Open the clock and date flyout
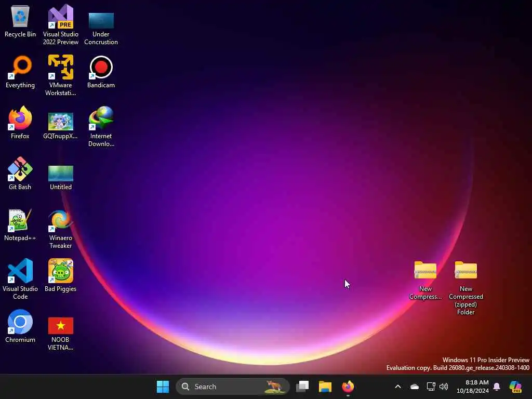The height and width of the screenshot is (399, 532). tap(473, 387)
